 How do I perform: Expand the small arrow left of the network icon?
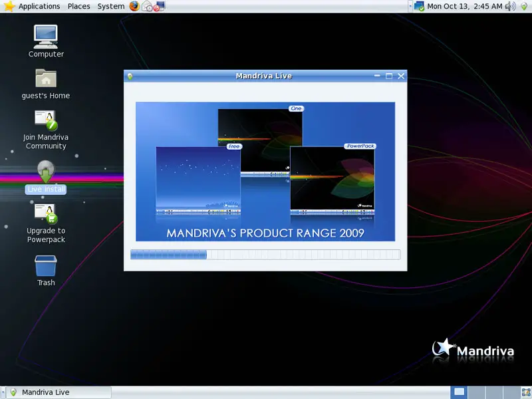click(x=410, y=6)
